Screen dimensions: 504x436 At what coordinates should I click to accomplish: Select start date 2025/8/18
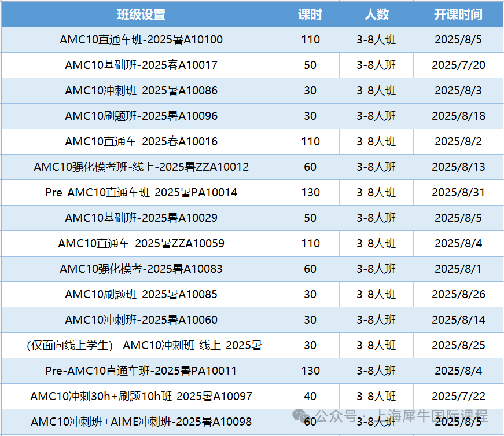tap(458, 116)
